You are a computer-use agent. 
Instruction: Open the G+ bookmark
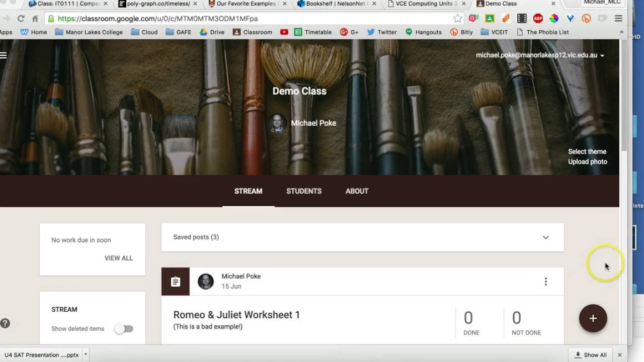[x=349, y=32]
